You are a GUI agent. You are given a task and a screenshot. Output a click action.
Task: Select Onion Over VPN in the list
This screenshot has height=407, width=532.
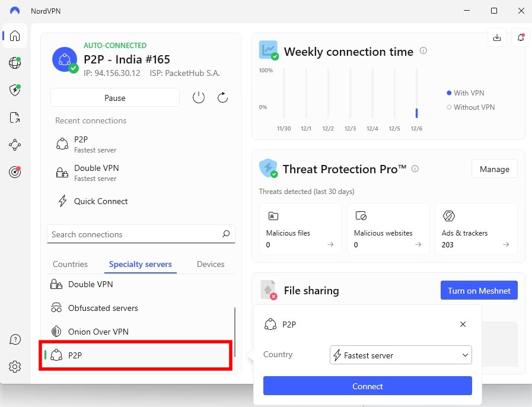[141, 331]
